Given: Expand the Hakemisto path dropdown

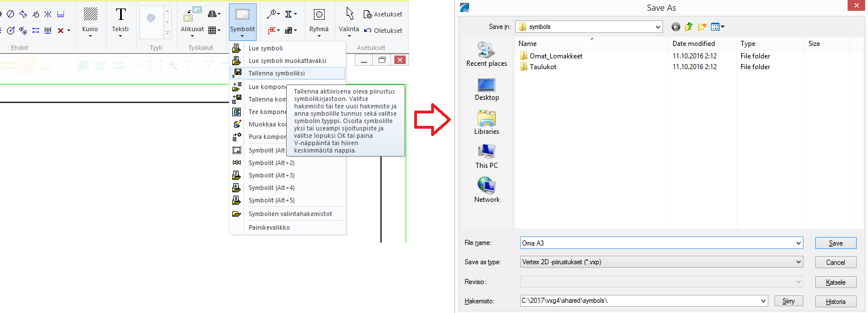Looking at the screenshot, I should [x=763, y=301].
